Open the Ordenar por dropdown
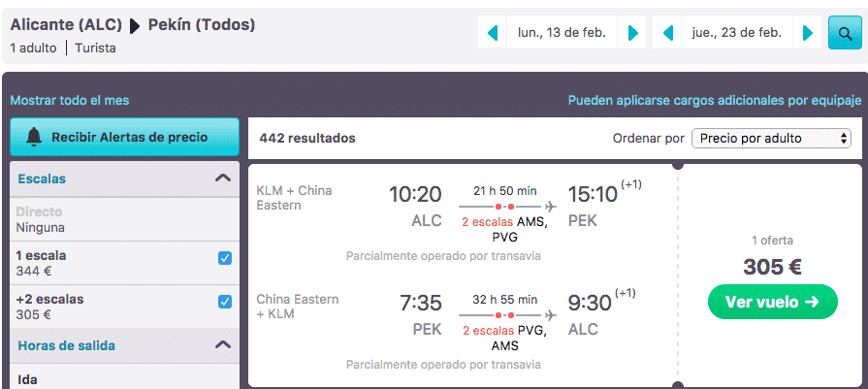This screenshot has width=868, height=389. point(771,139)
